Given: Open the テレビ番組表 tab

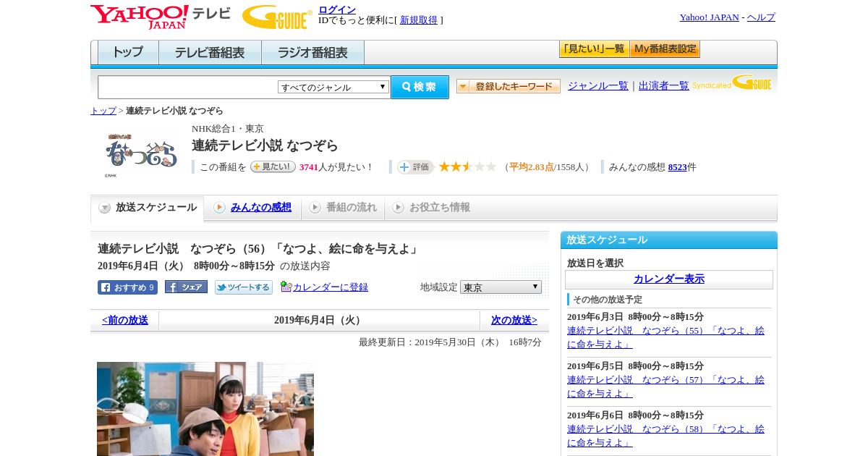Looking at the screenshot, I should click(210, 53).
